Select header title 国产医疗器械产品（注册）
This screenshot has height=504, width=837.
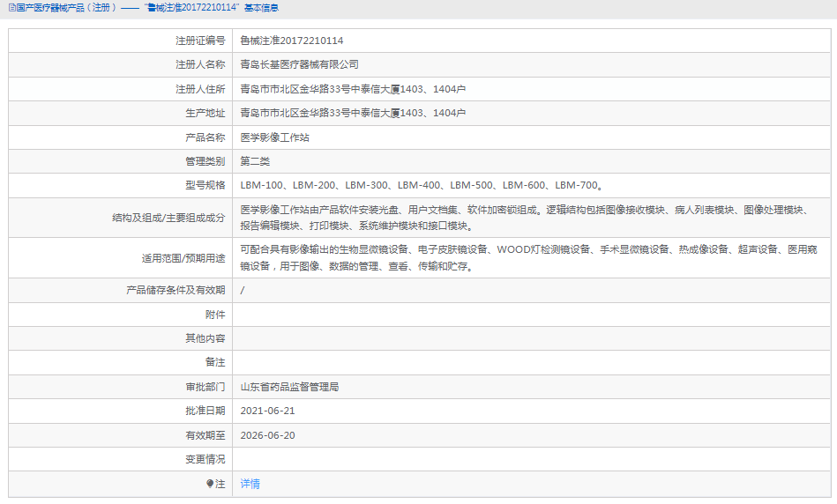point(66,8)
